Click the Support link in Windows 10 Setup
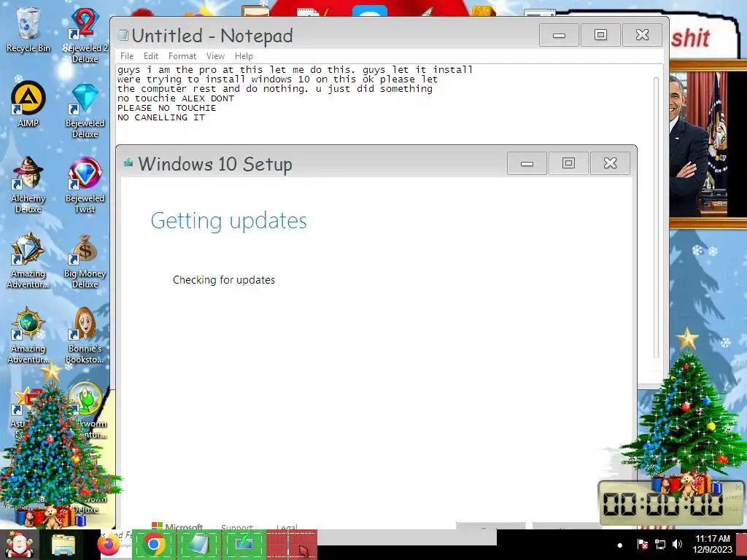747x560 pixels. click(x=237, y=527)
